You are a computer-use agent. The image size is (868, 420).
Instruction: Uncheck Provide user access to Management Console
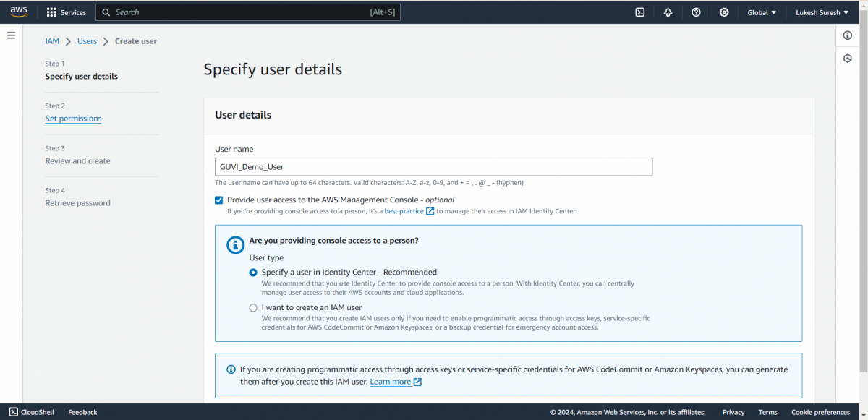tap(219, 200)
